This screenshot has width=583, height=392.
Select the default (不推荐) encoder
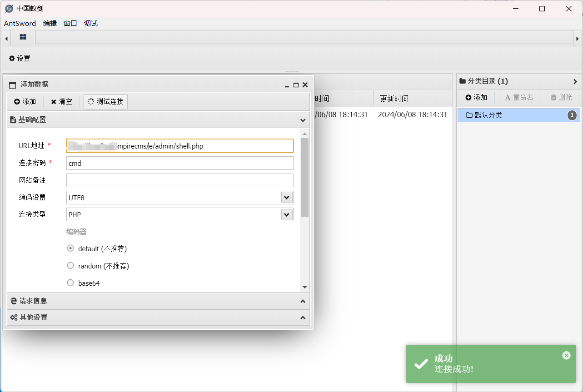[70, 248]
